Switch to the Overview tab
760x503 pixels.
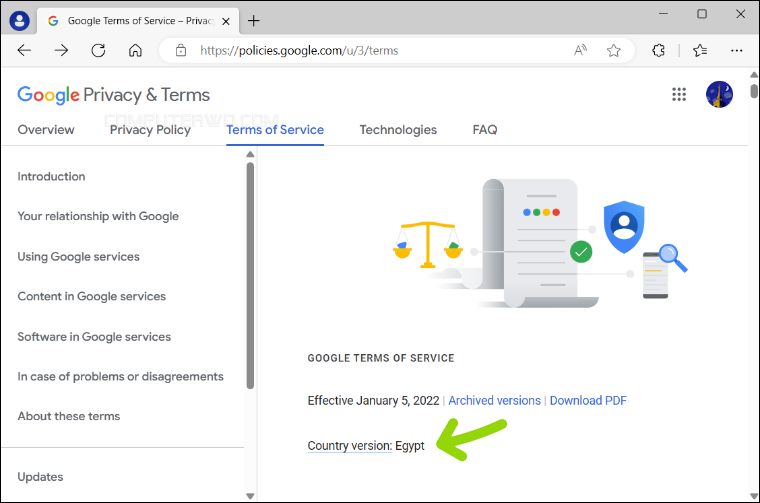click(46, 130)
